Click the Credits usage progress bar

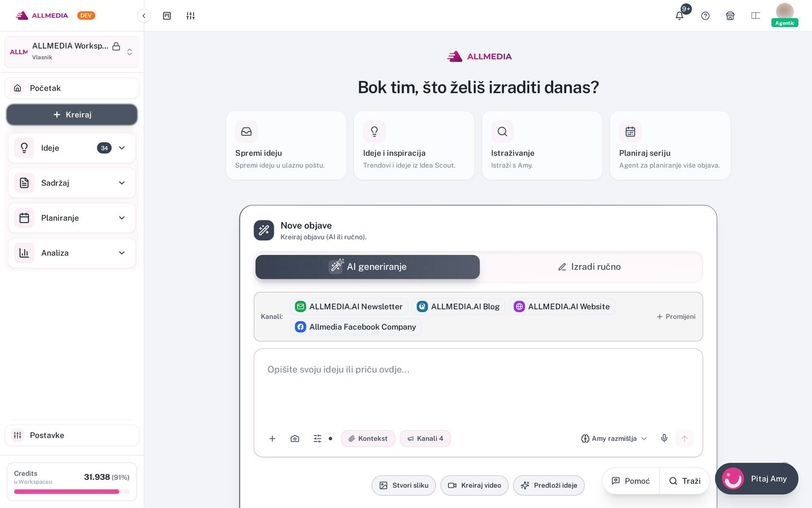(72, 492)
